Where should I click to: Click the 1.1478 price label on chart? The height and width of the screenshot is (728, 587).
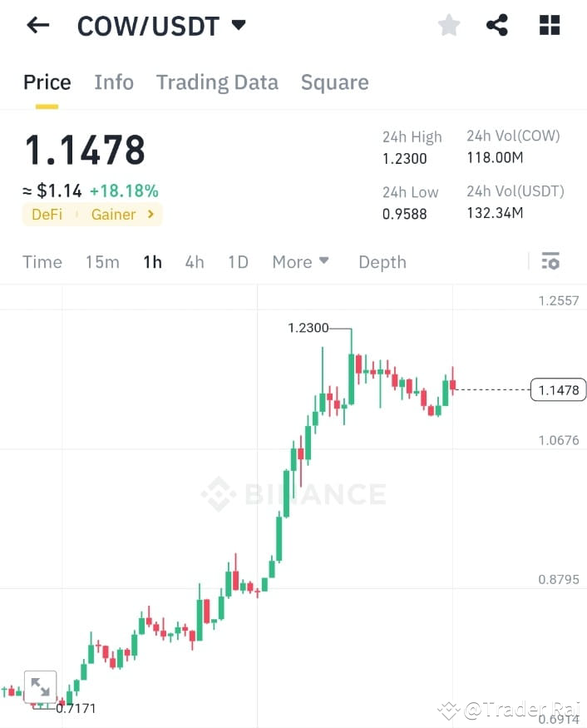pos(557,389)
